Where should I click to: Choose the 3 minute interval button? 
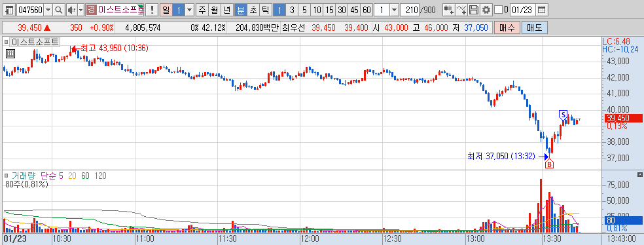tap(292, 9)
